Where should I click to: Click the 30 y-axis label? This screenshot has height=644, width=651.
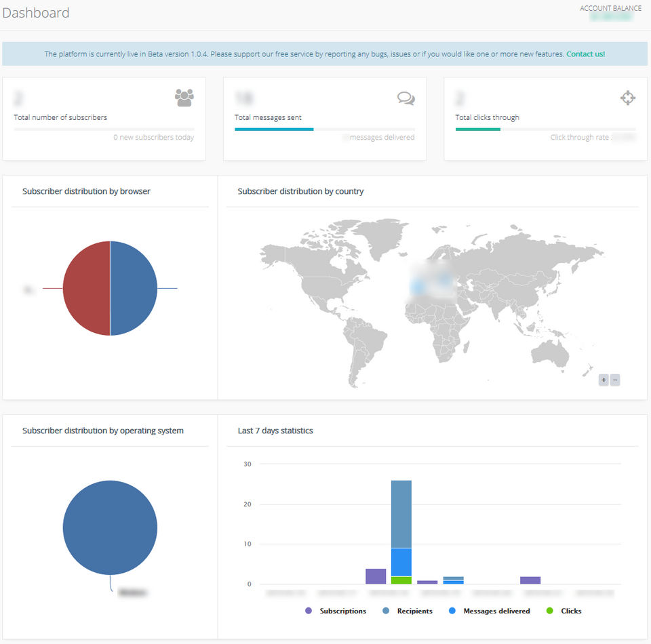point(248,464)
